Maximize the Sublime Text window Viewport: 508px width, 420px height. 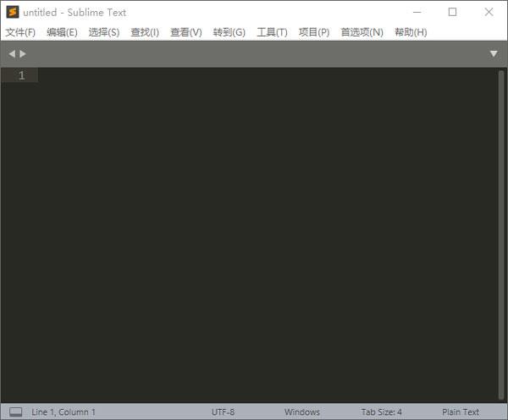click(x=453, y=13)
